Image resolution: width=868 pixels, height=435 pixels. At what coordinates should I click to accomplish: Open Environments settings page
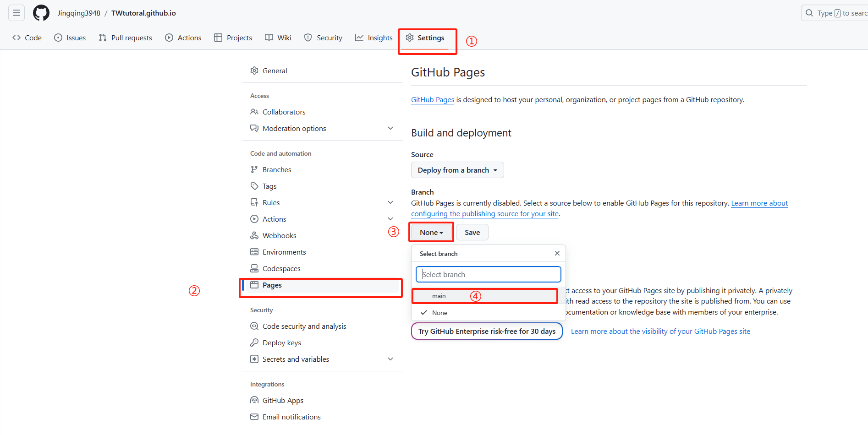[x=284, y=252]
